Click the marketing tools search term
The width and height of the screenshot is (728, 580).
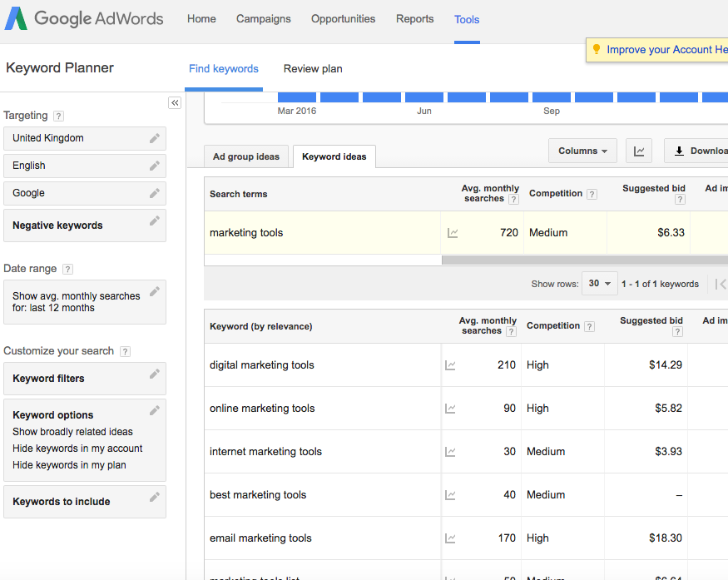click(x=246, y=233)
